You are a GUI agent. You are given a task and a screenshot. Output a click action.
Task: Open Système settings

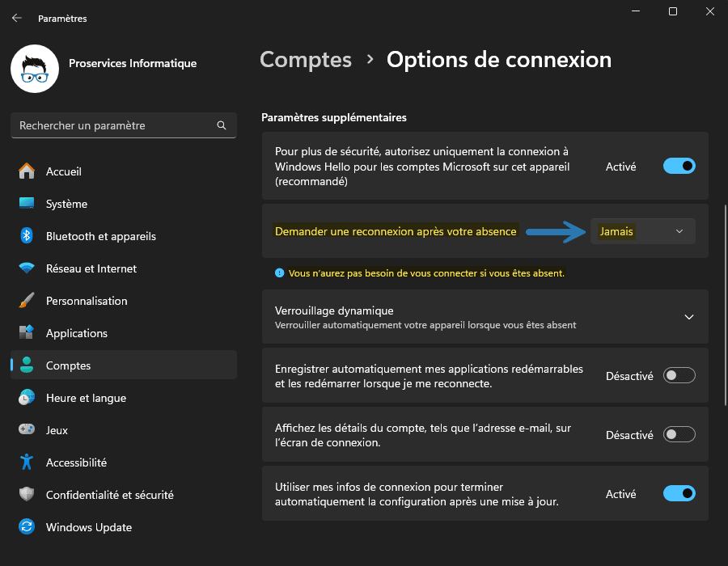coord(68,204)
